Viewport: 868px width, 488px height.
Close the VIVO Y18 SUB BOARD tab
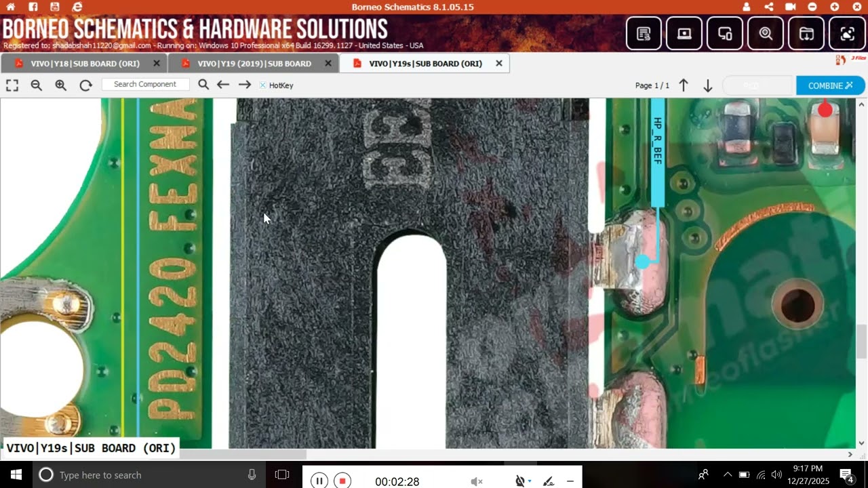coord(157,63)
